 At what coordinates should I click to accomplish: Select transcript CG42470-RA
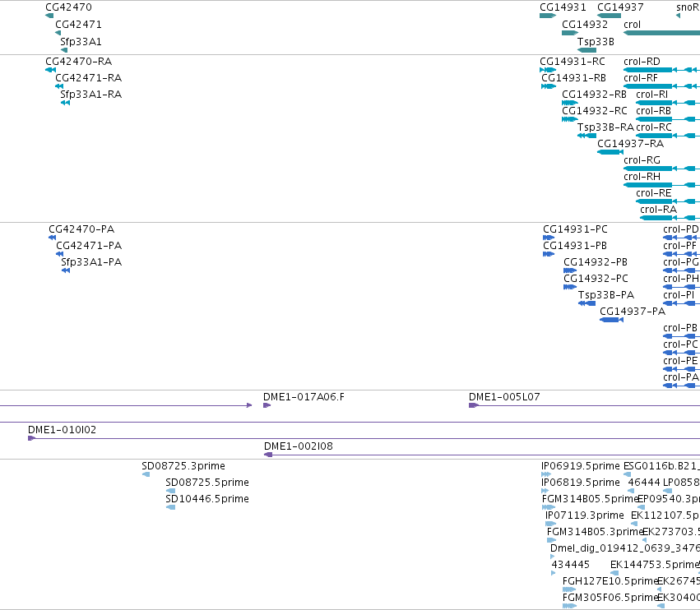79,62
